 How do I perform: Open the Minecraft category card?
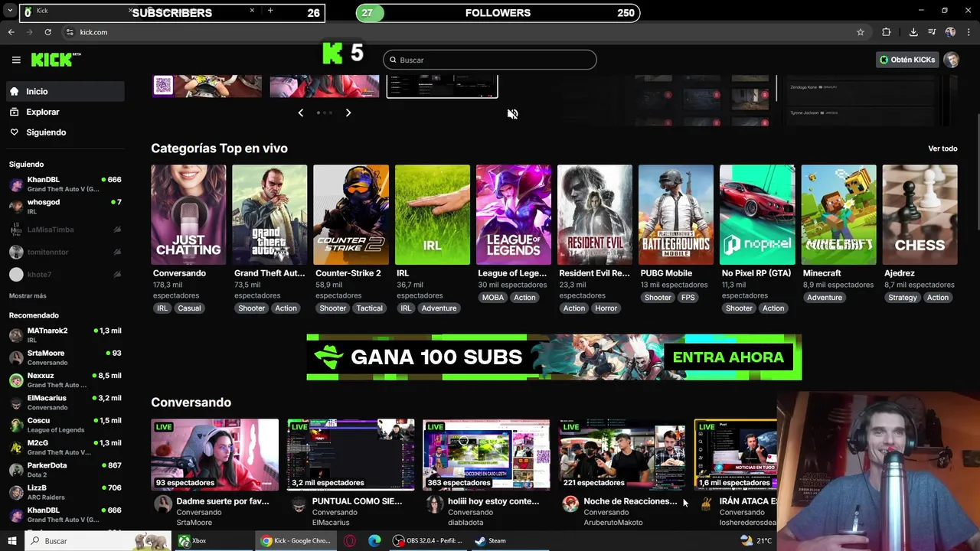point(839,215)
